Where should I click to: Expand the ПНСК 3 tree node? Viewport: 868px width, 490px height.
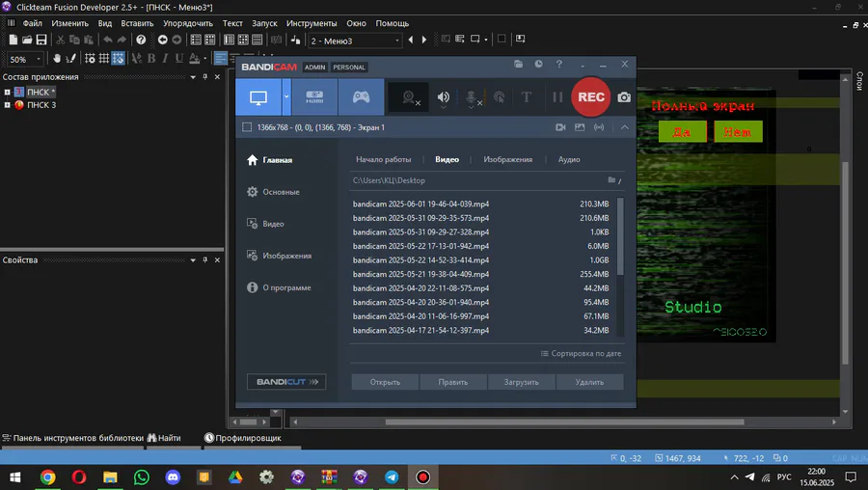tap(7, 105)
